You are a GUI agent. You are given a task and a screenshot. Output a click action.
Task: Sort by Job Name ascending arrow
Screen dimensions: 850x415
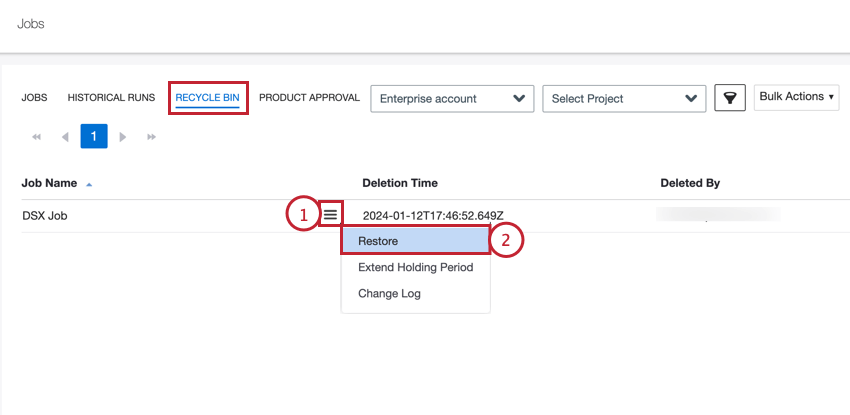(x=89, y=184)
